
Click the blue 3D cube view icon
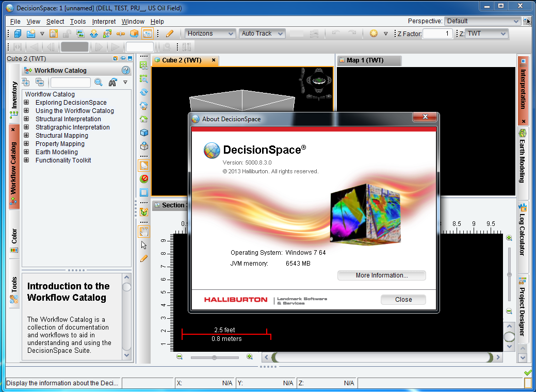[144, 132]
